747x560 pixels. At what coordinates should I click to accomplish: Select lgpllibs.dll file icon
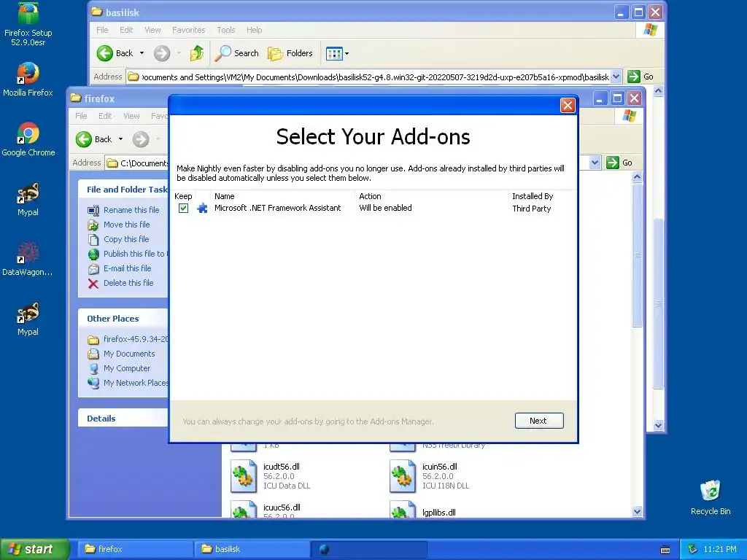[403, 509]
